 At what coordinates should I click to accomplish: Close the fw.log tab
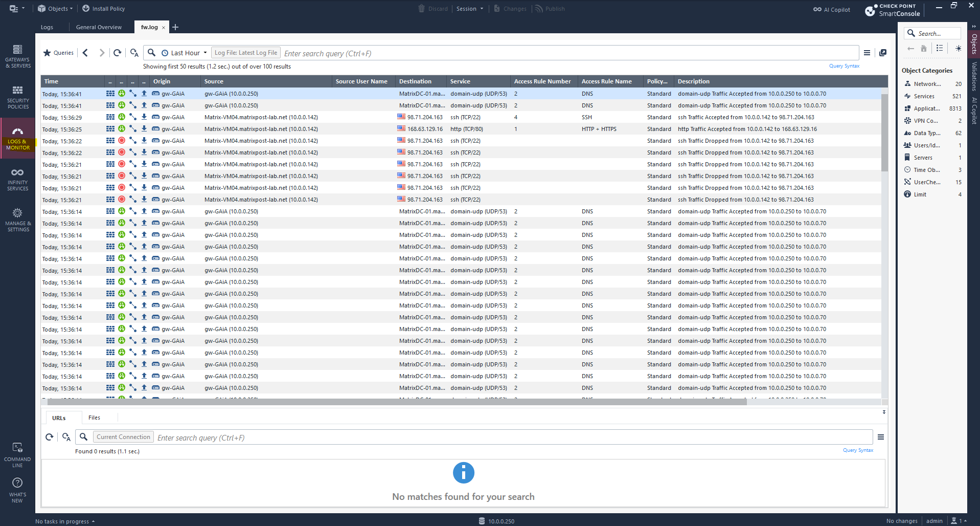coord(164,28)
